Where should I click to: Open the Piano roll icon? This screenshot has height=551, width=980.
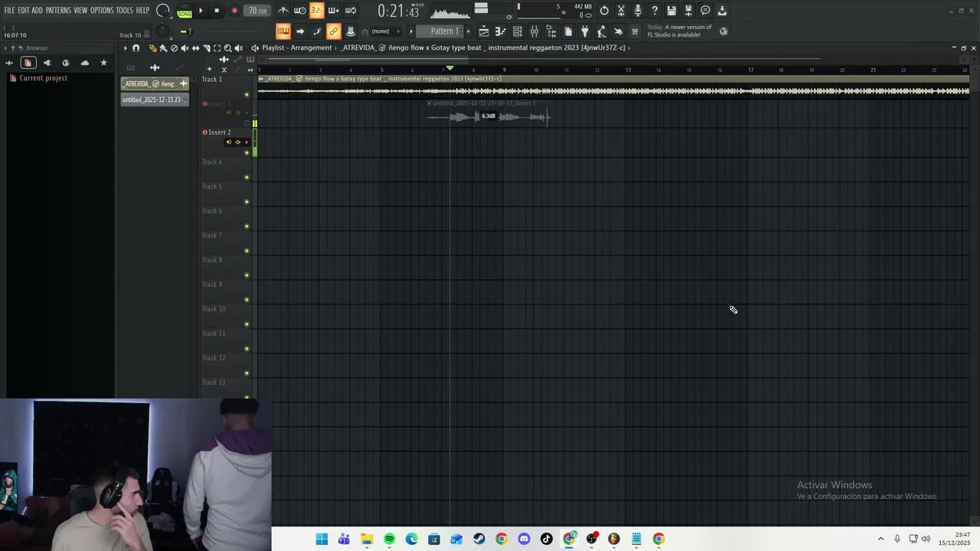[501, 31]
